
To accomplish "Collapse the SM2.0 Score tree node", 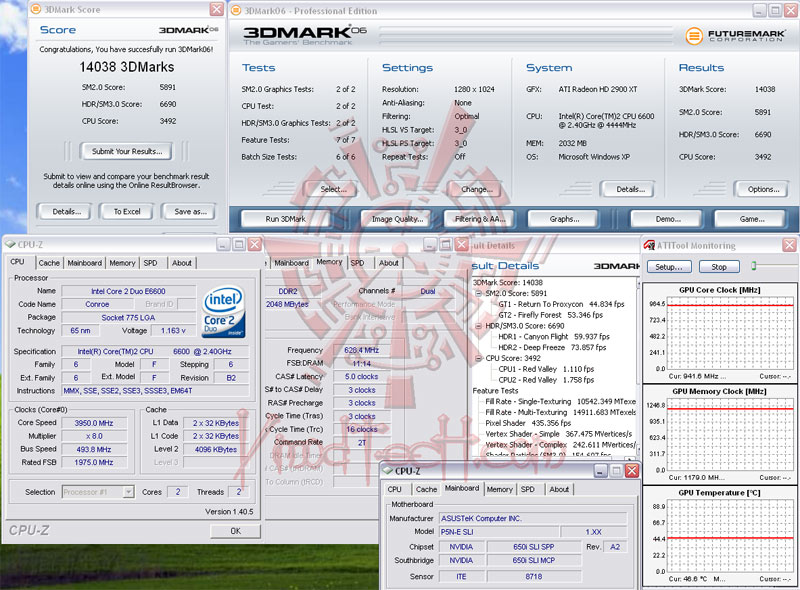I will [x=479, y=293].
